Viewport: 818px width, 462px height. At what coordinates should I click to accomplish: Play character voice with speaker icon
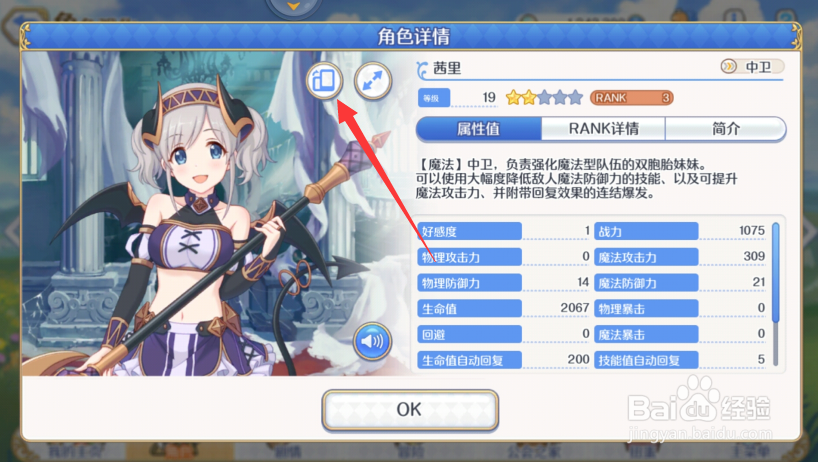pos(372,341)
